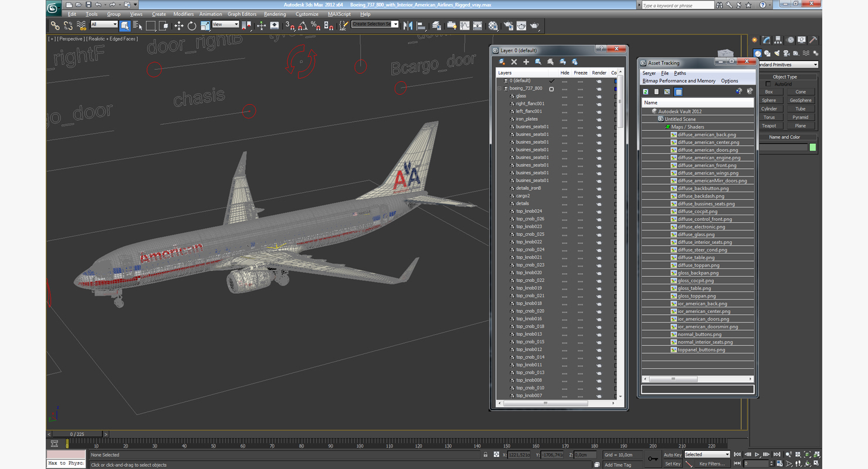
Task: Enable the AutoGrid checkbox
Action: (769, 84)
